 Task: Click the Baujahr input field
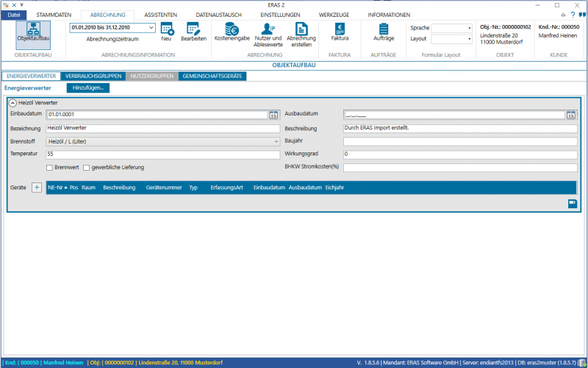tap(460, 141)
